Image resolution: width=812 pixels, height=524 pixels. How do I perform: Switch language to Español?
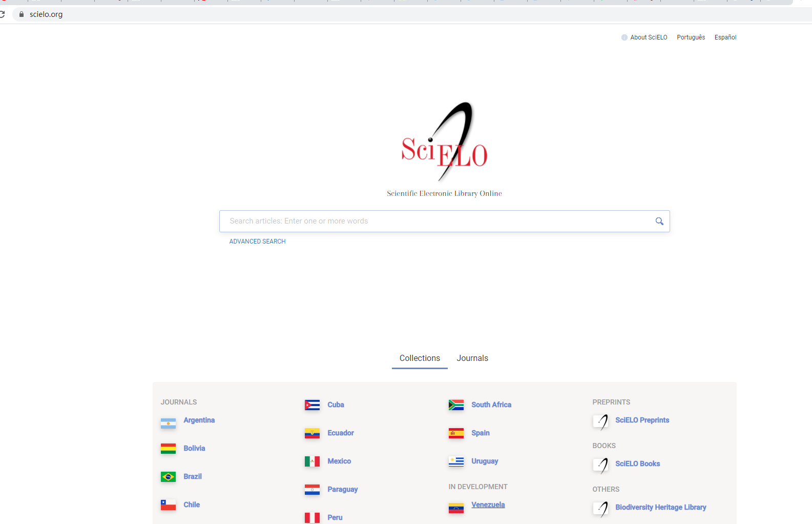tap(725, 37)
